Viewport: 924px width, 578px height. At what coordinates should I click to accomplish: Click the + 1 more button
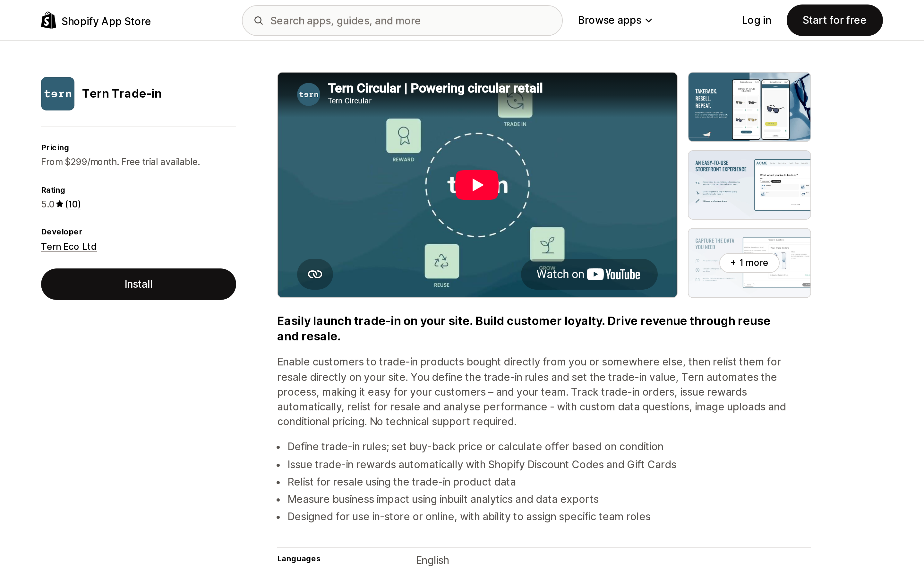(x=749, y=263)
